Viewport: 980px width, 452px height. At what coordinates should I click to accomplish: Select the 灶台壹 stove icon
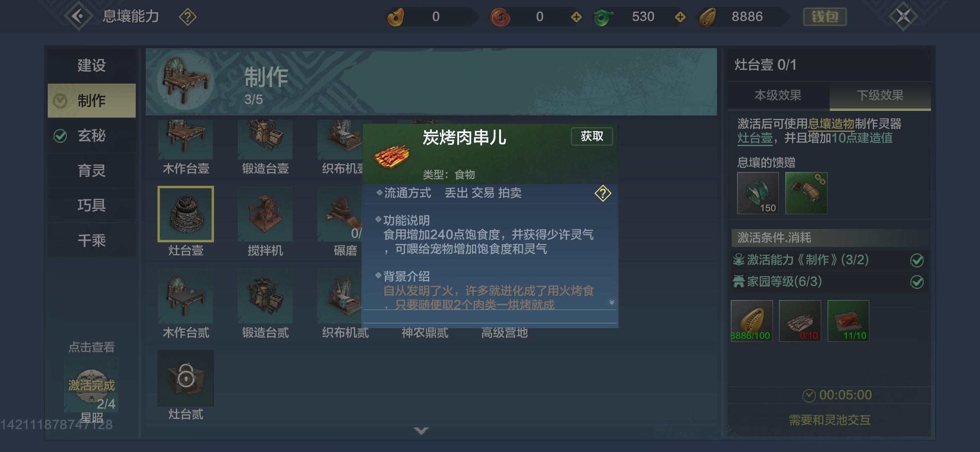click(x=186, y=214)
